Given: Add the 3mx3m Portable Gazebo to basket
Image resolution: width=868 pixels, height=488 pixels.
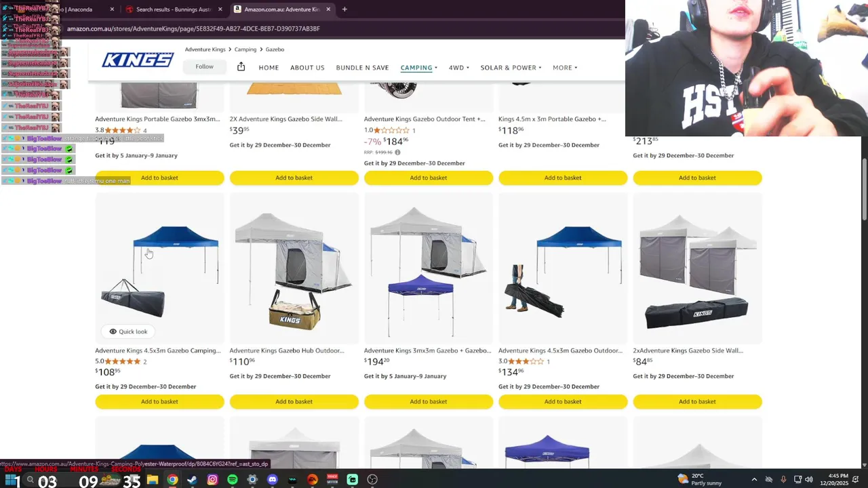Looking at the screenshot, I should [x=159, y=178].
